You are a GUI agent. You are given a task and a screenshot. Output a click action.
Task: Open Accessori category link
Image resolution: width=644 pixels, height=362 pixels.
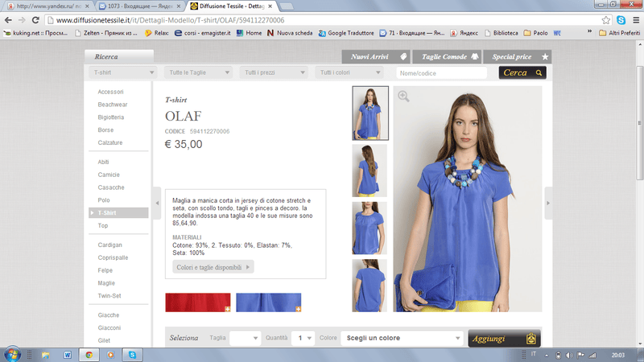(110, 92)
